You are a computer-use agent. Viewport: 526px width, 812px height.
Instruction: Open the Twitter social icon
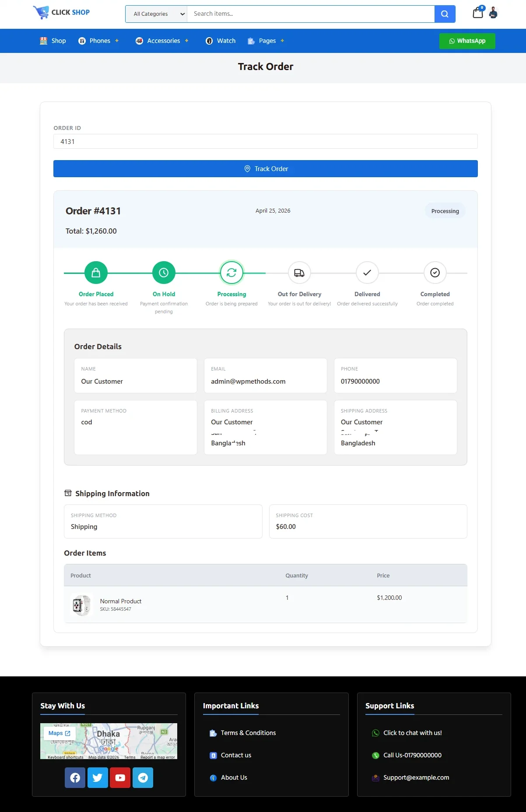pos(98,777)
